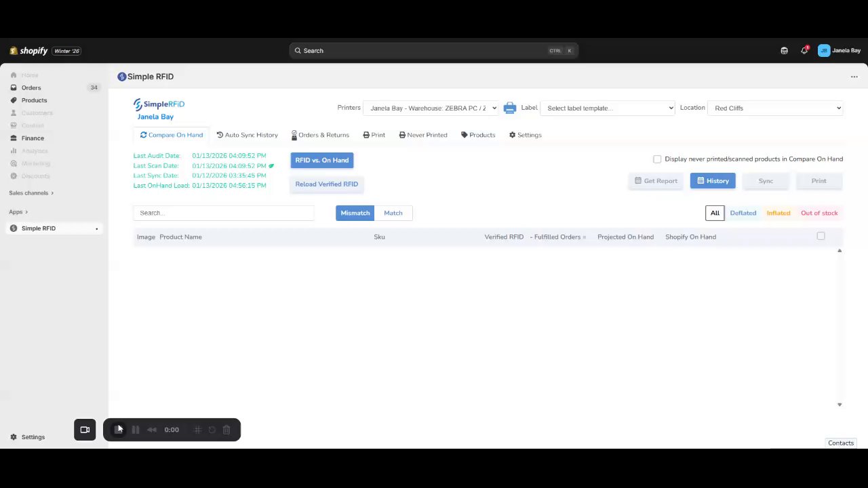
Task: Click the Orders sidebar icon
Action: point(14,87)
